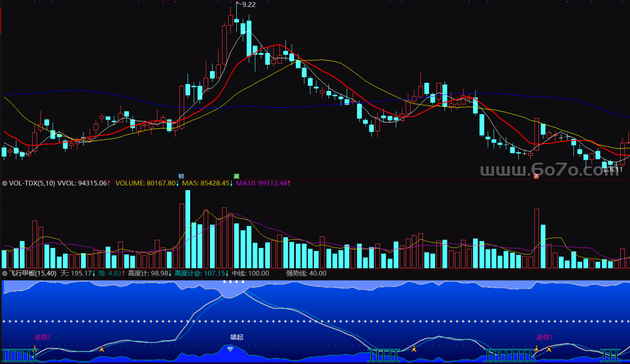
Task: Click the rightmost orange runner icon
Action: click(x=549, y=349)
